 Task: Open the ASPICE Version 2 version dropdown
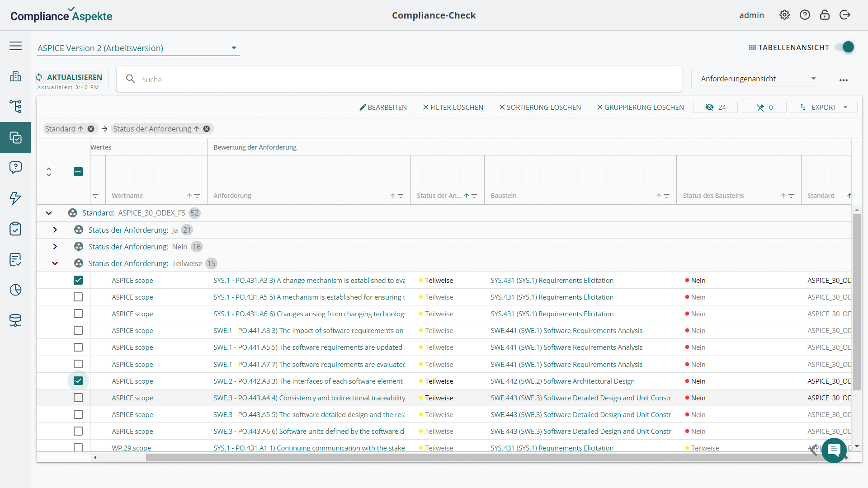click(x=138, y=48)
